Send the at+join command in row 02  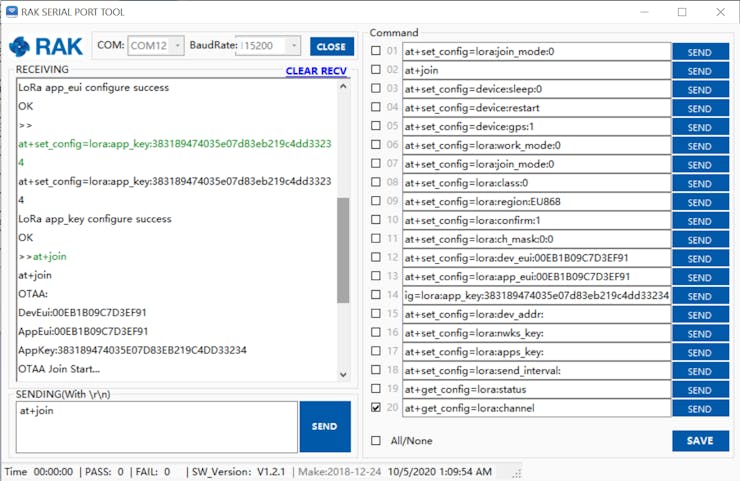pyautogui.click(x=700, y=70)
